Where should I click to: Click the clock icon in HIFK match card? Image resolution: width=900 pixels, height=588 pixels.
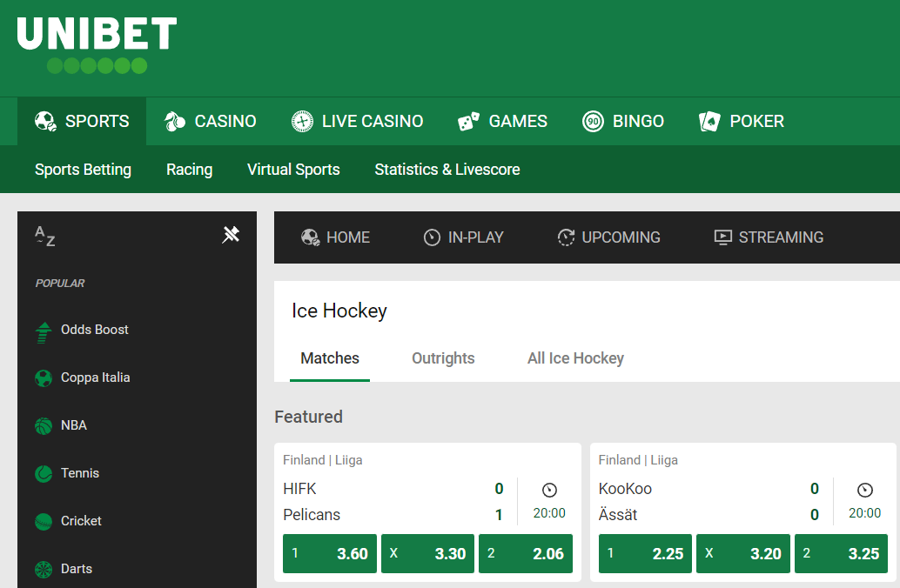tap(549, 490)
